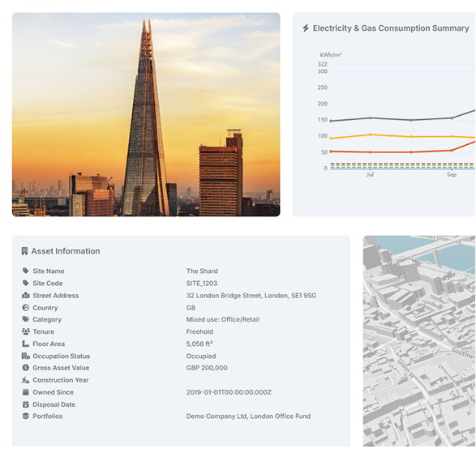Click the site code 'SITE_1203'

click(x=202, y=284)
